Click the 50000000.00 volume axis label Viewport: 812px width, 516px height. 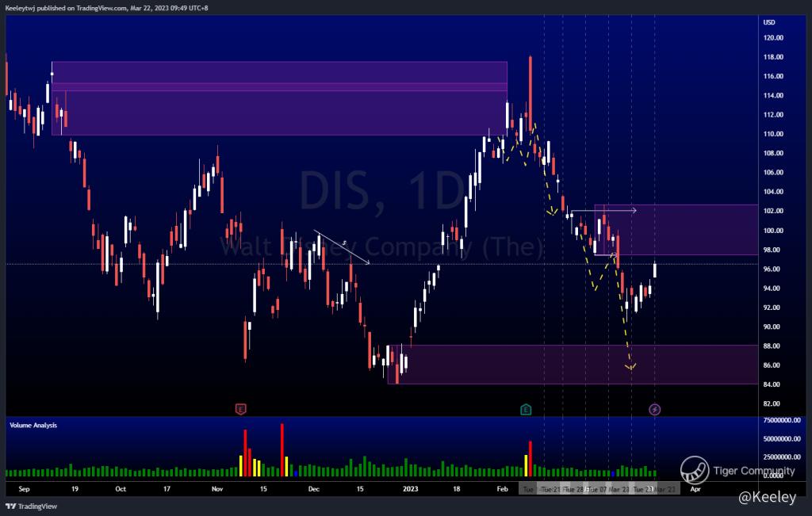pos(782,439)
